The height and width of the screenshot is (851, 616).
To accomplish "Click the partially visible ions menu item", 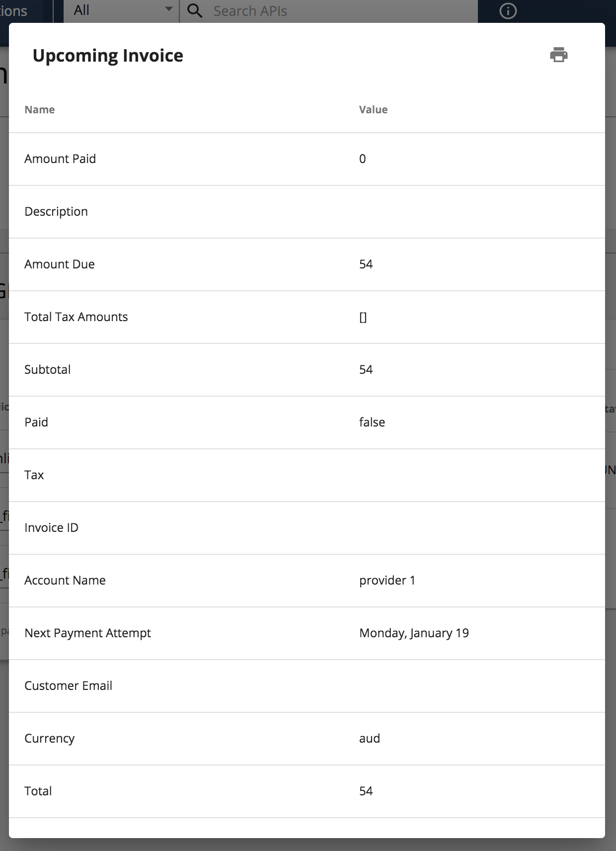I will click(14, 10).
